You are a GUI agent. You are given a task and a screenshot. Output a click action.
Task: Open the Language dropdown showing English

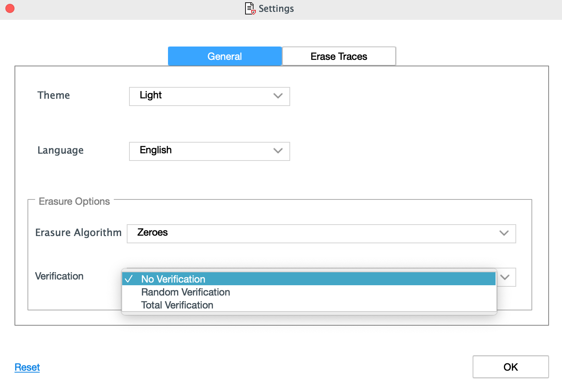coord(210,151)
